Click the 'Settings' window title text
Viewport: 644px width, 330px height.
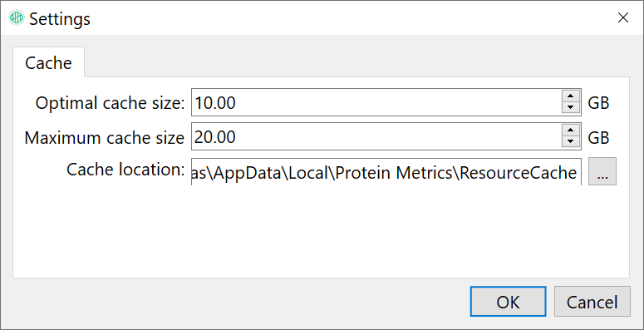60,19
